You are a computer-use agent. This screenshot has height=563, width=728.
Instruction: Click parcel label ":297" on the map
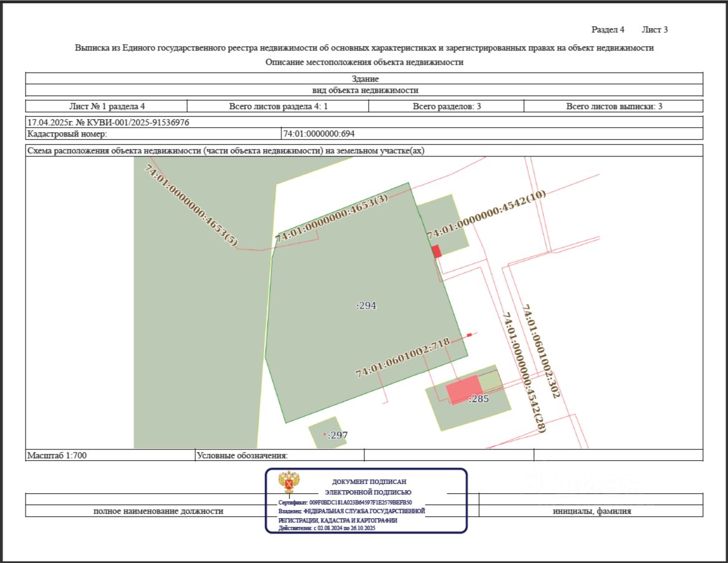[337, 435]
